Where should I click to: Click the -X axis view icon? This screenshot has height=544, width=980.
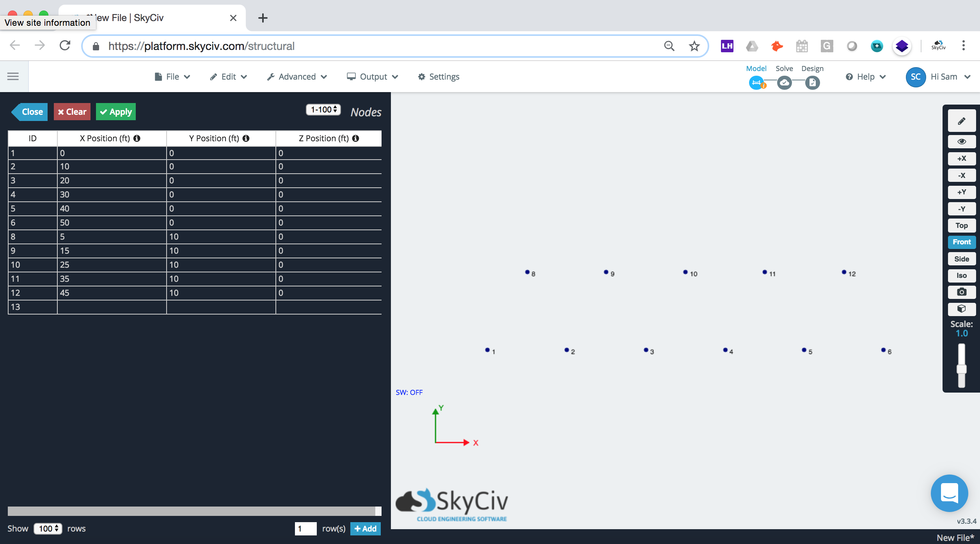(x=961, y=176)
